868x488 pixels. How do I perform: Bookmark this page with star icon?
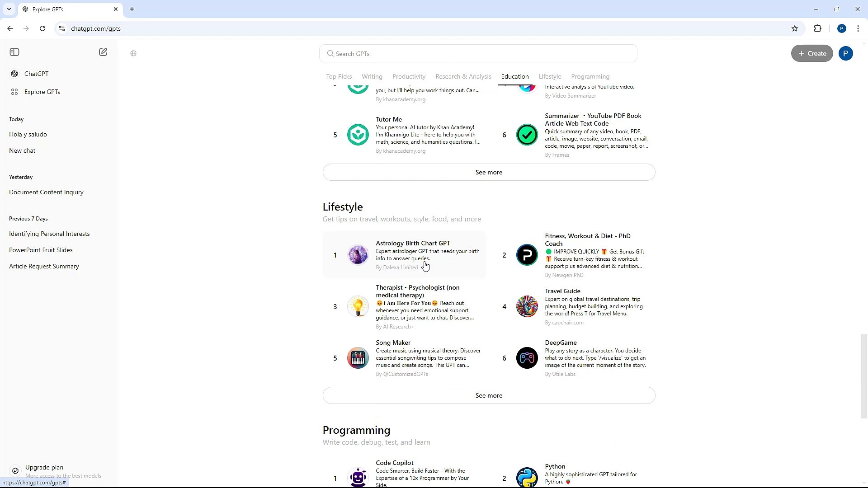click(795, 28)
